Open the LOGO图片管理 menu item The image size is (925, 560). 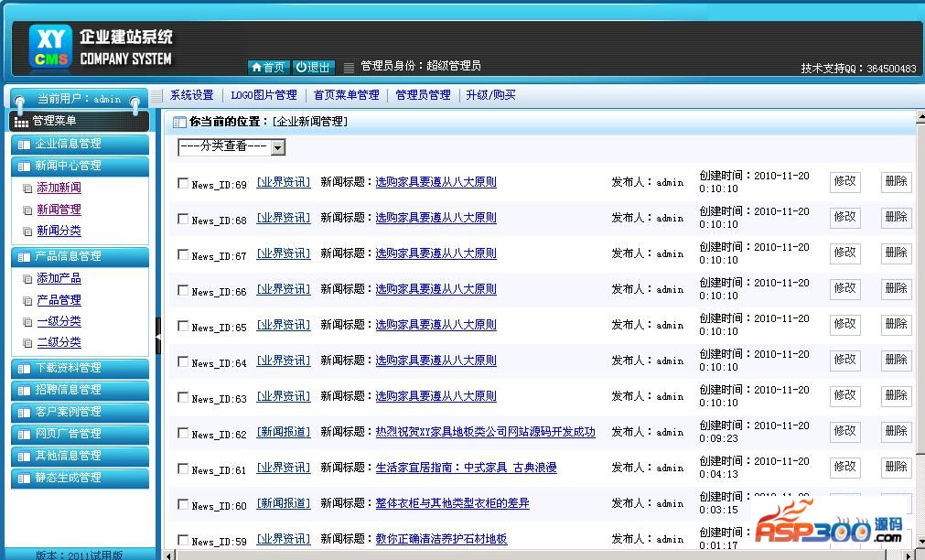pos(264,95)
